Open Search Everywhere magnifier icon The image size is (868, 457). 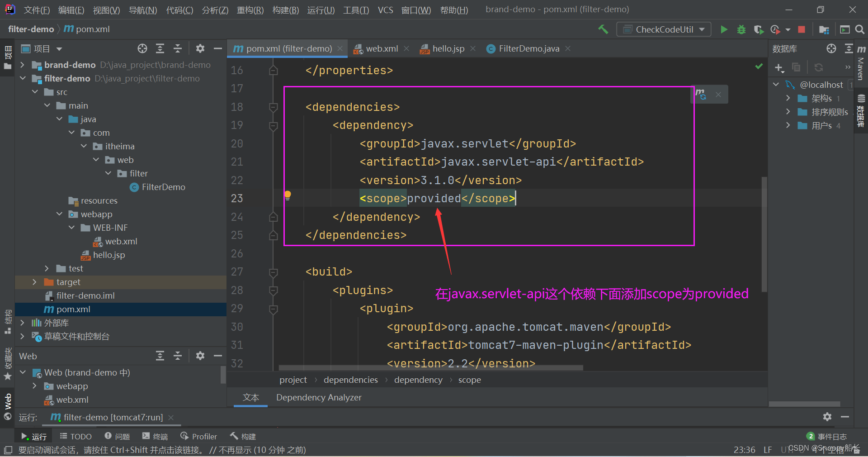860,29
